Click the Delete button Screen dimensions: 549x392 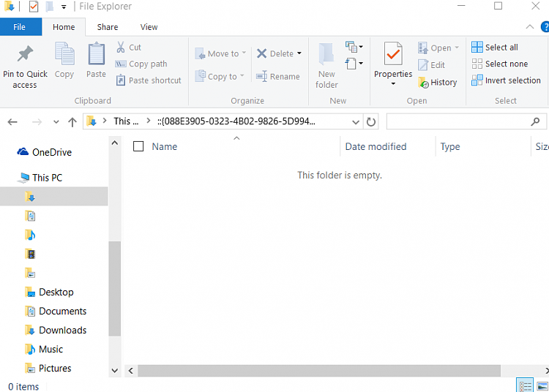[x=275, y=53]
